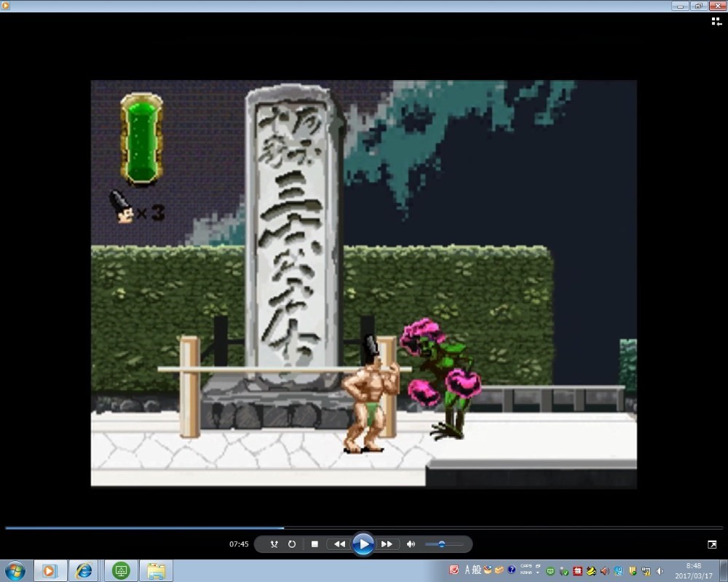Click green monitor tray icon
Image resolution: width=728 pixels, height=582 pixels.
tap(550, 571)
